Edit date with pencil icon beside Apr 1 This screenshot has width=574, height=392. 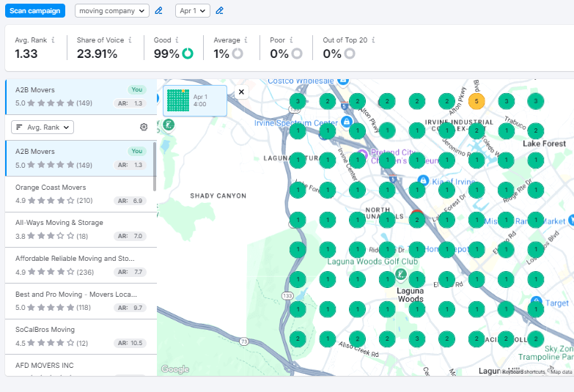click(219, 10)
